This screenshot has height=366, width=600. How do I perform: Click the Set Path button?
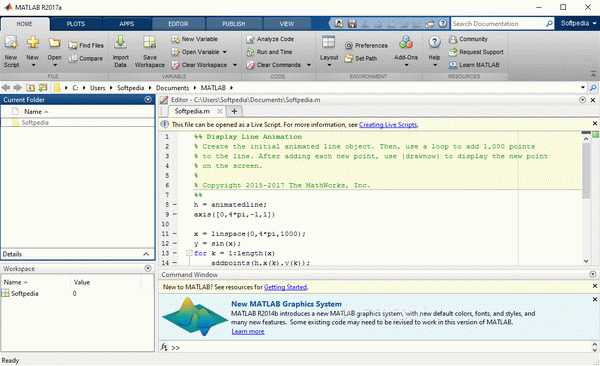tap(361, 59)
